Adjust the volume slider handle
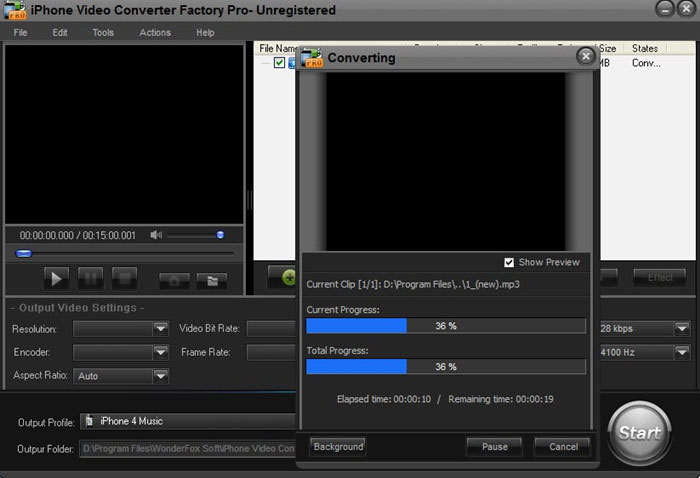This screenshot has height=478, width=700. point(220,235)
